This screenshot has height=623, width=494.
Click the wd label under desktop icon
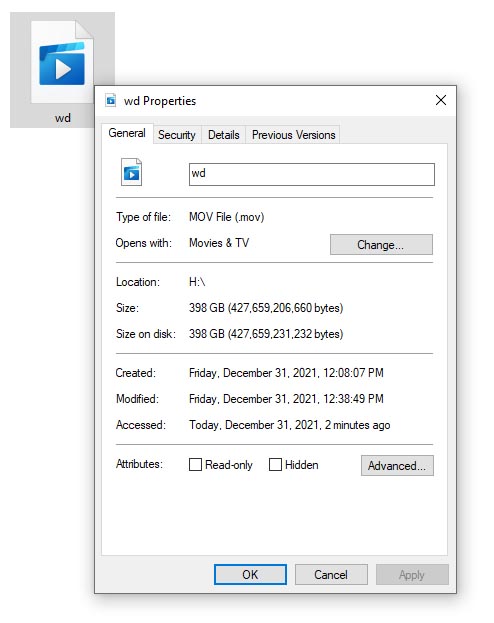[x=63, y=118]
